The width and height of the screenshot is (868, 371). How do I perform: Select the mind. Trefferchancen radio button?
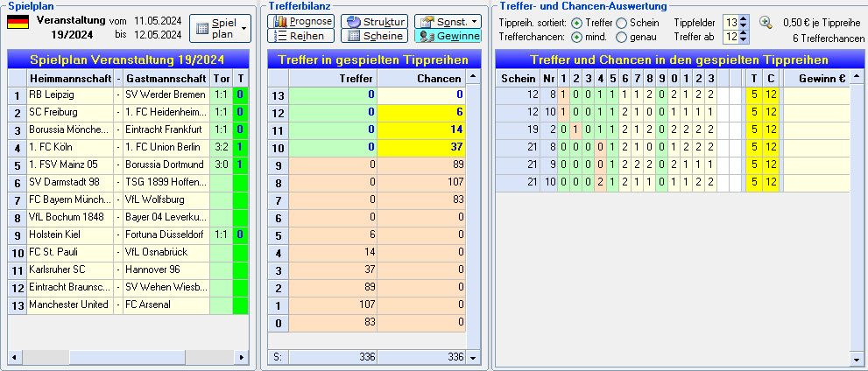click(x=576, y=38)
